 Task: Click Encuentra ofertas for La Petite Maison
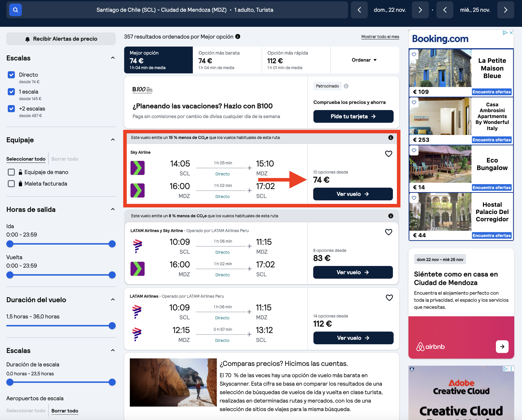tap(491, 92)
